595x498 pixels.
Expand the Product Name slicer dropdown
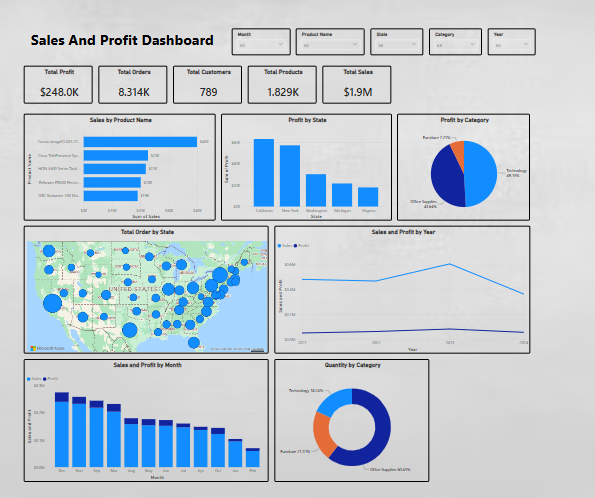point(330,45)
